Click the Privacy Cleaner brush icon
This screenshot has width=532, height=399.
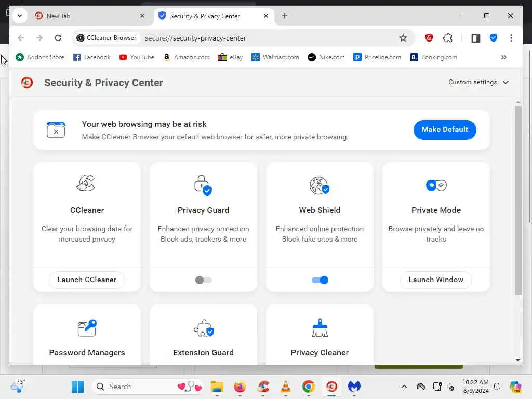pos(320,328)
